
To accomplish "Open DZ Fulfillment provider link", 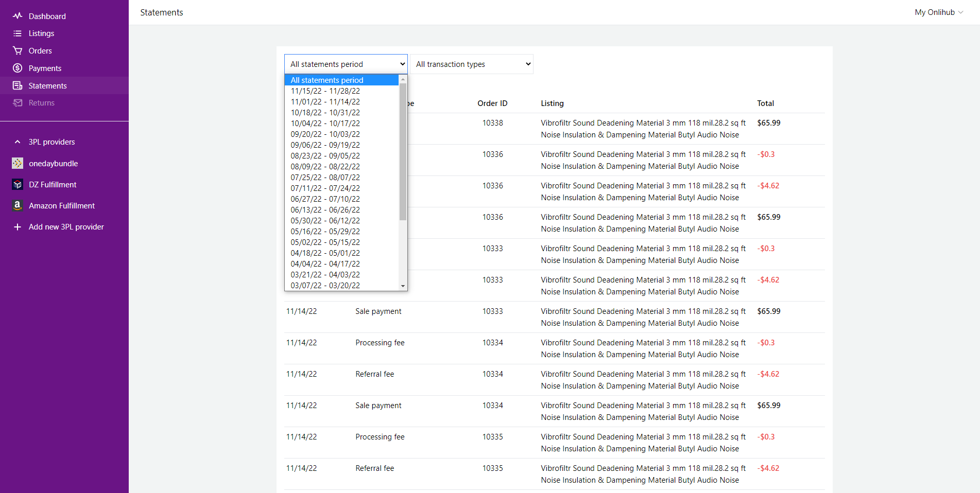I will click(53, 184).
